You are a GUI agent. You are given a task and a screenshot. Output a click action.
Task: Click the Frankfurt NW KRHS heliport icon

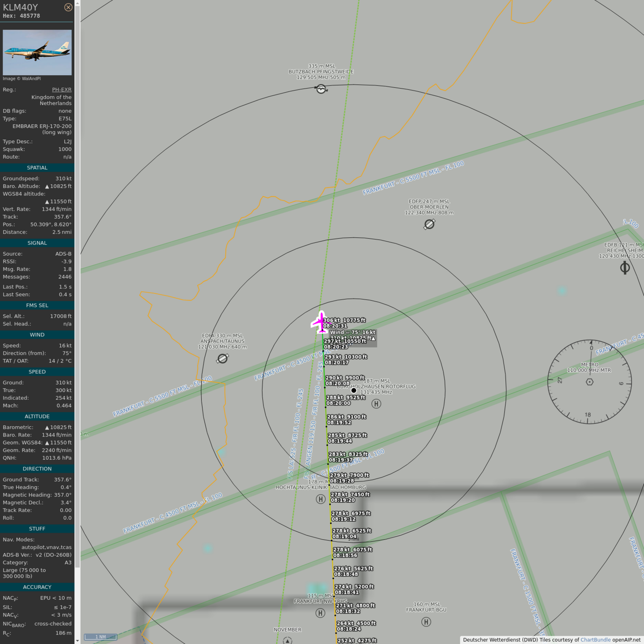320,613
